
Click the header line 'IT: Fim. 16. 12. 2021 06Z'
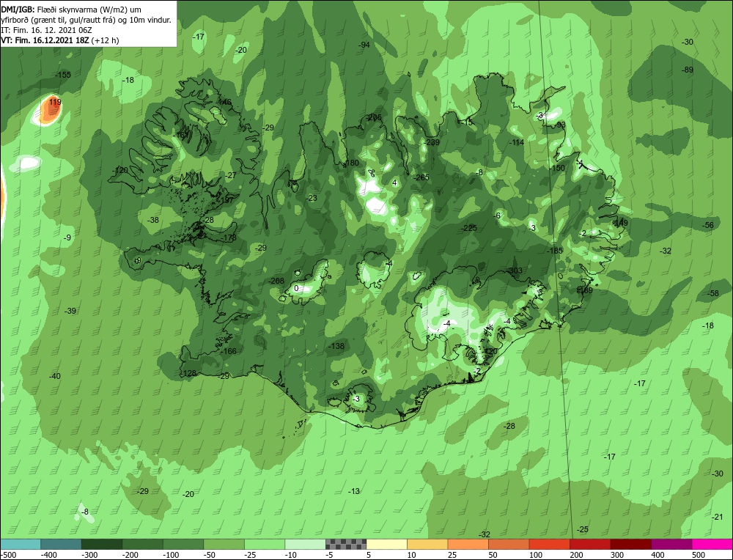[x=46, y=30]
